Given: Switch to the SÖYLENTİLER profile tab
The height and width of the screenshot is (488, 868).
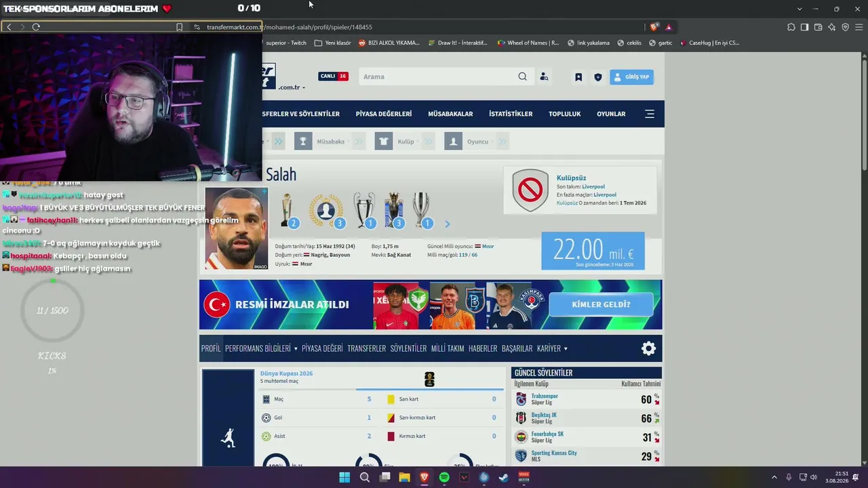Looking at the screenshot, I should click(408, 348).
